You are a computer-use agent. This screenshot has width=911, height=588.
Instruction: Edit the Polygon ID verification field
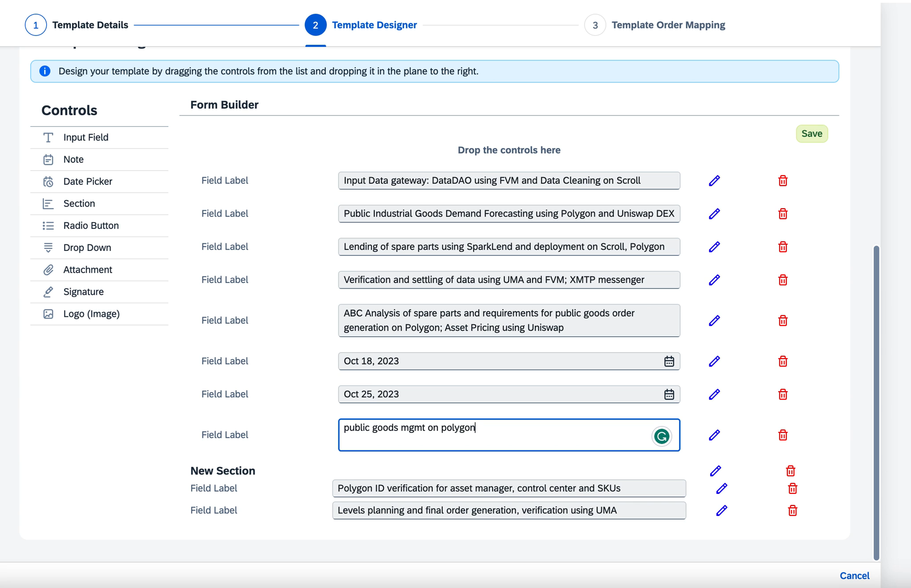tap(722, 489)
